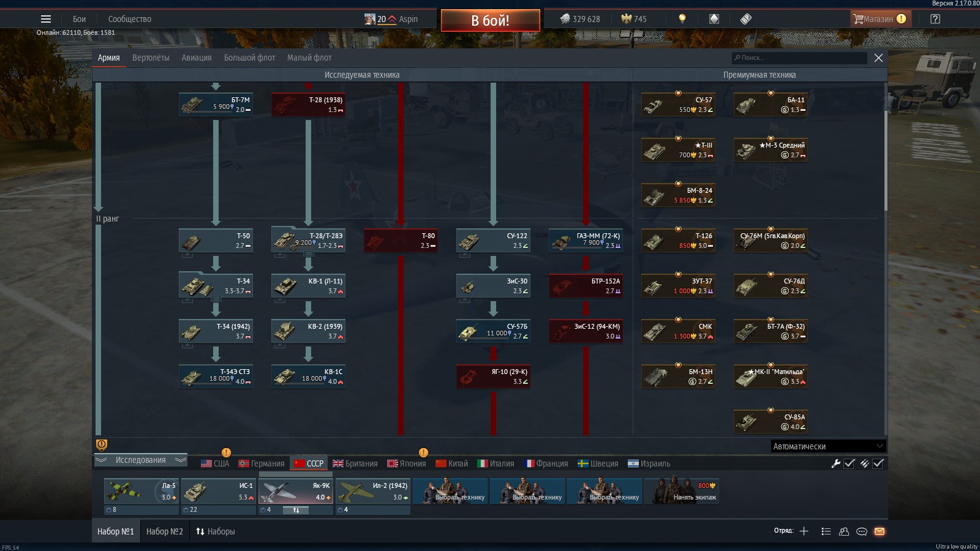Open the chat bubble icon
Screen dimensions: 980x551
tap(861, 531)
